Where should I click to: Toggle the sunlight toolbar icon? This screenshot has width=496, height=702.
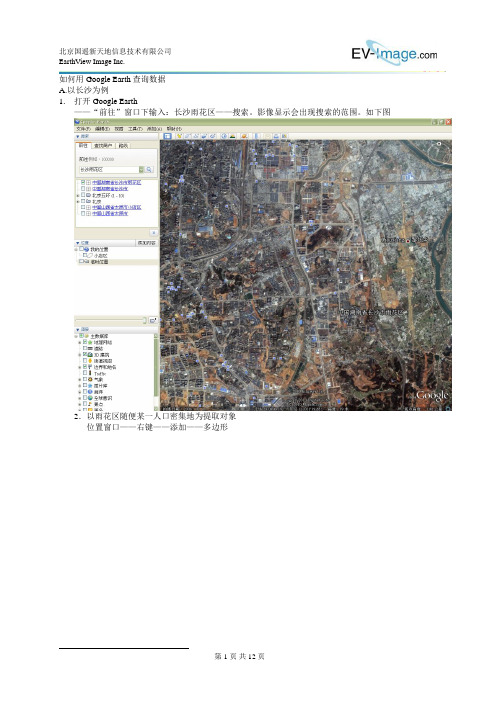pos(233,136)
